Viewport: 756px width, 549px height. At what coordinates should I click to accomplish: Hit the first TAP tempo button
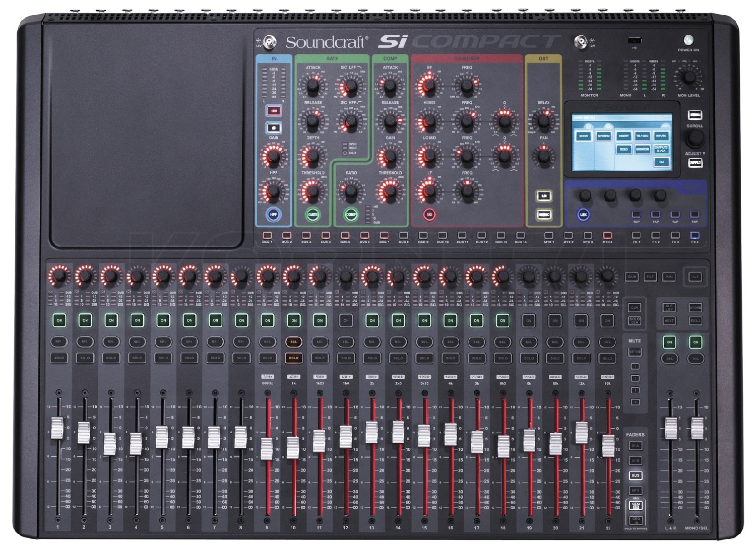pyautogui.click(x=636, y=215)
